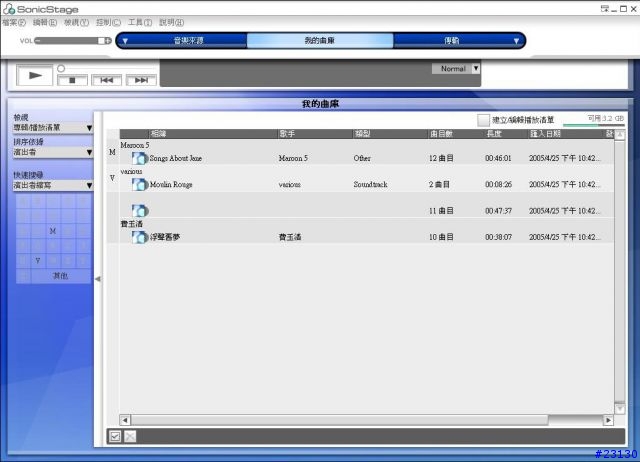Click the check-all icon in bottom toolbar
Screen dimensions: 640x462
pos(115,436)
